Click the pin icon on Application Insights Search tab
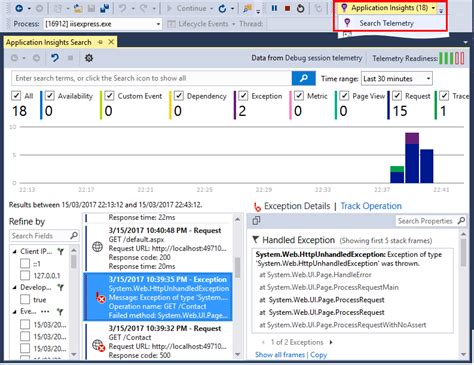The height and width of the screenshot is (365, 474). click(x=100, y=42)
